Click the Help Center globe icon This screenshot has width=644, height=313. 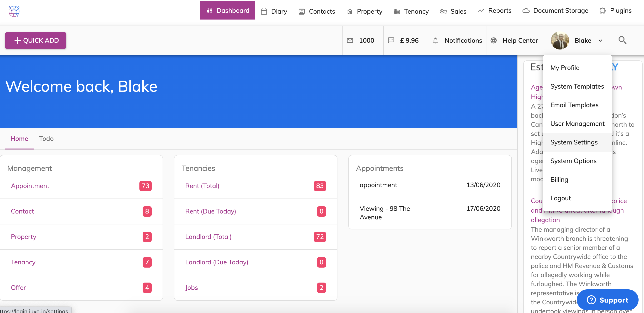coord(493,40)
